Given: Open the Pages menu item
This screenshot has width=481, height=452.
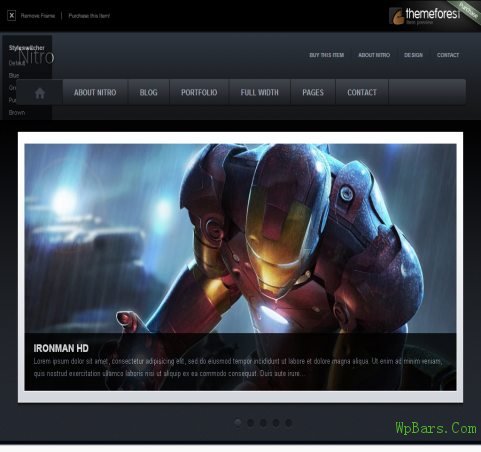Looking at the screenshot, I should (313, 92).
